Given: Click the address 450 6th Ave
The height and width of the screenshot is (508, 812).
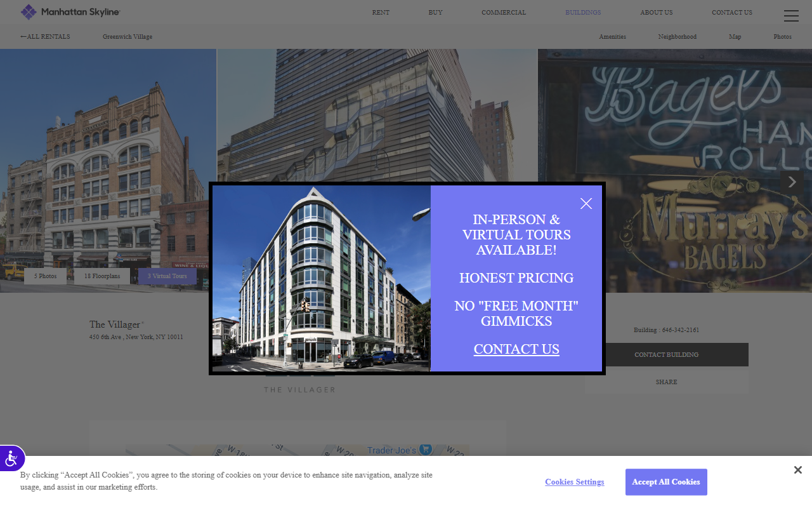Looking at the screenshot, I should click(x=136, y=337).
